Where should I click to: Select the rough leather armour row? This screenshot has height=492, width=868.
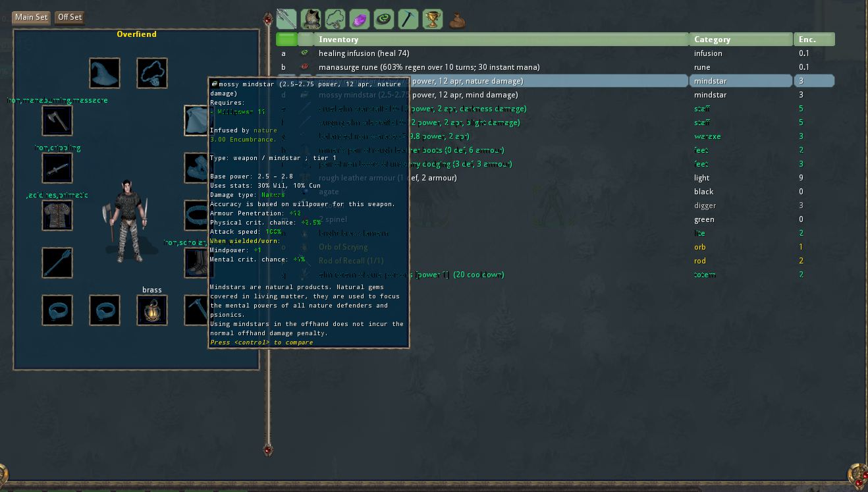click(x=555, y=178)
